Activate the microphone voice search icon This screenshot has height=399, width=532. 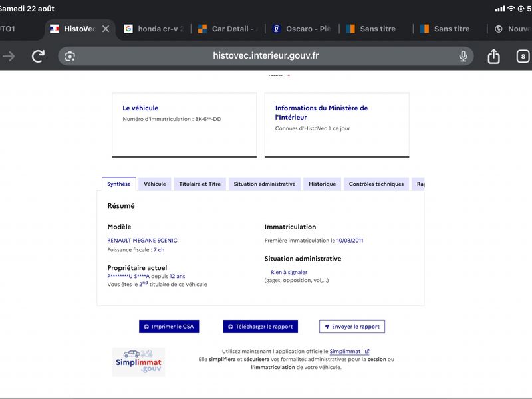tap(463, 56)
